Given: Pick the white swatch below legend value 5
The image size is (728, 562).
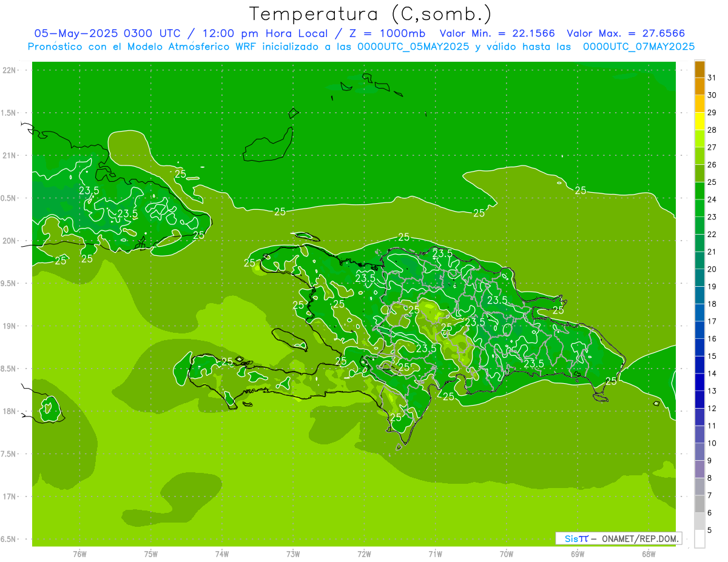Looking at the screenshot, I should pos(699,540).
